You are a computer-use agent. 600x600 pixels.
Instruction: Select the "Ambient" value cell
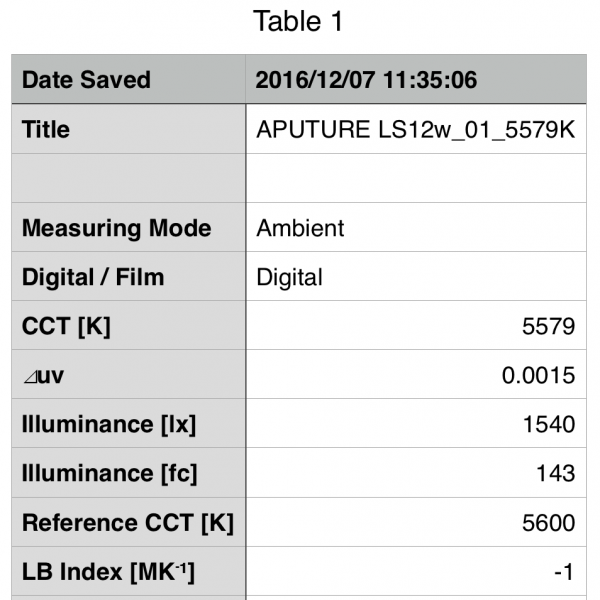[x=416, y=227]
